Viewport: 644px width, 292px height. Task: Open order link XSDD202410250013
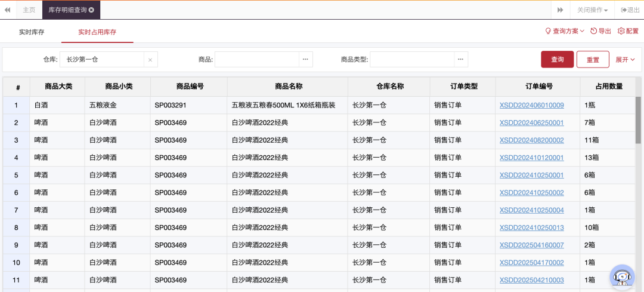pyautogui.click(x=531, y=228)
